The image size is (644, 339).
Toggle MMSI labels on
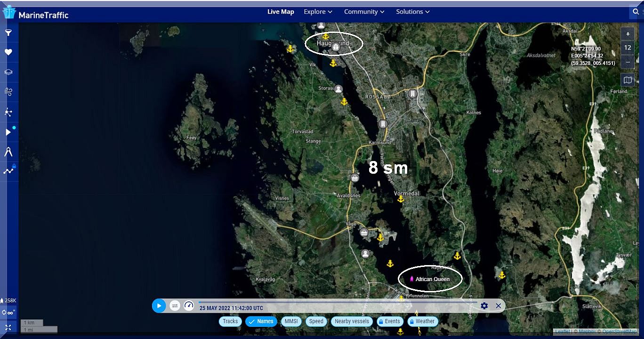(x=291, y=322)
